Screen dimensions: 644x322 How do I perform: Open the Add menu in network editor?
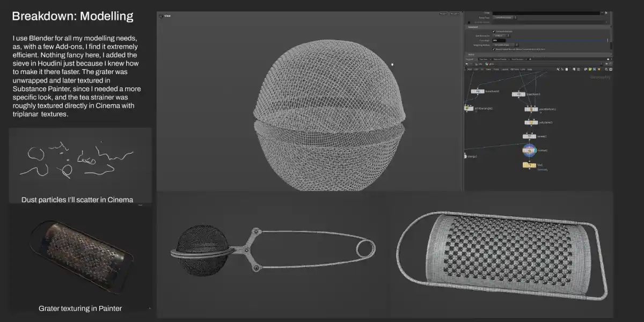[x=470, y=69]
